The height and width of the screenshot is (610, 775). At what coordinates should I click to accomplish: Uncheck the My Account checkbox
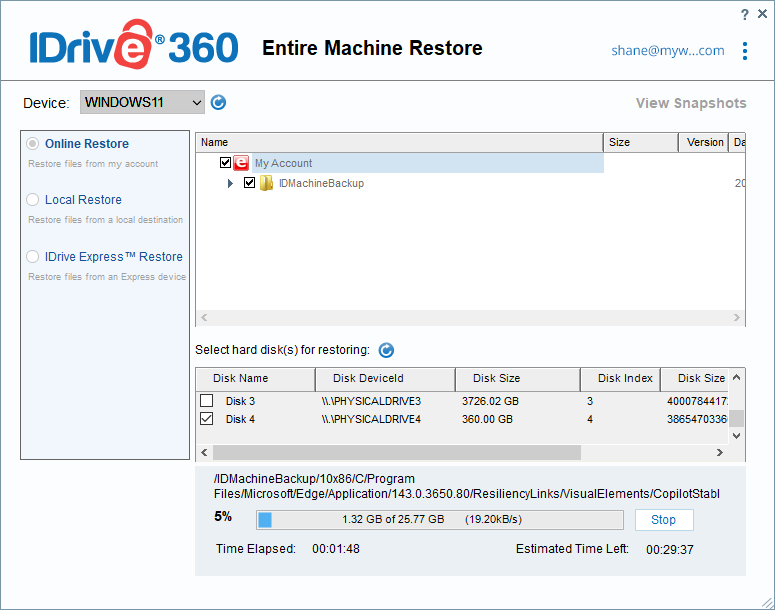[x=226, y=163]
